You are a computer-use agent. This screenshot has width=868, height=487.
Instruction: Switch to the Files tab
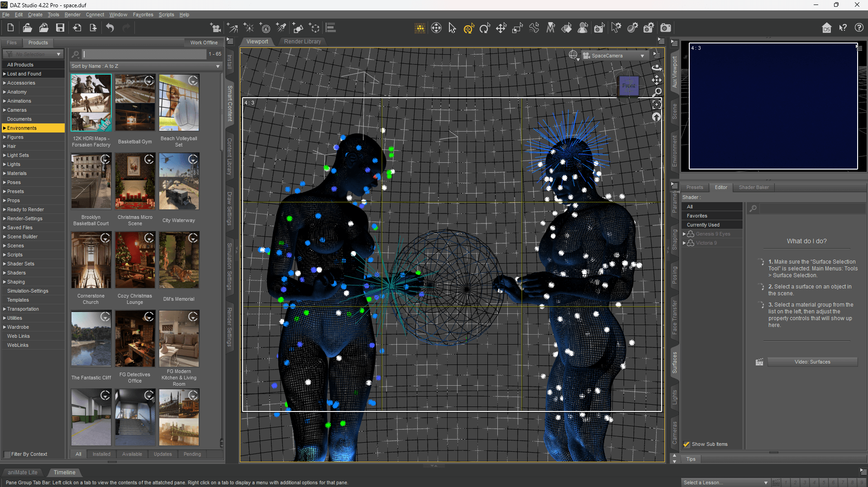(x=12, y=43)
